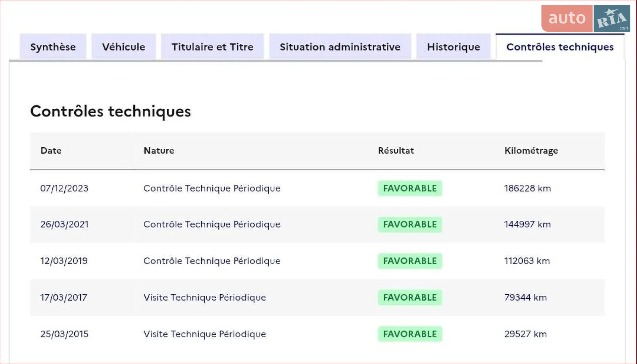Select the Situation administrative tab
Screen dimensions: 637x364
[340, 47]
